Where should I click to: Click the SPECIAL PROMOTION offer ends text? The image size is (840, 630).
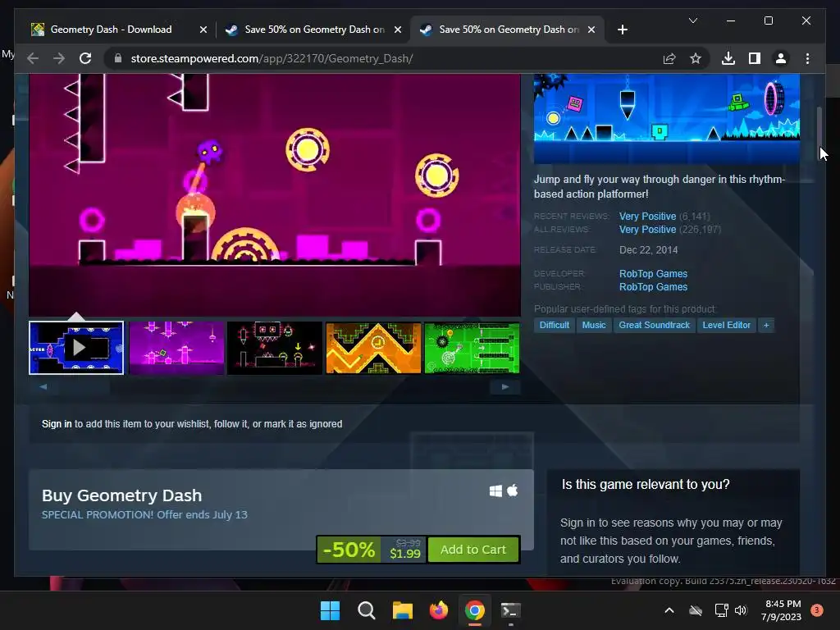click(x=144, y=515)
